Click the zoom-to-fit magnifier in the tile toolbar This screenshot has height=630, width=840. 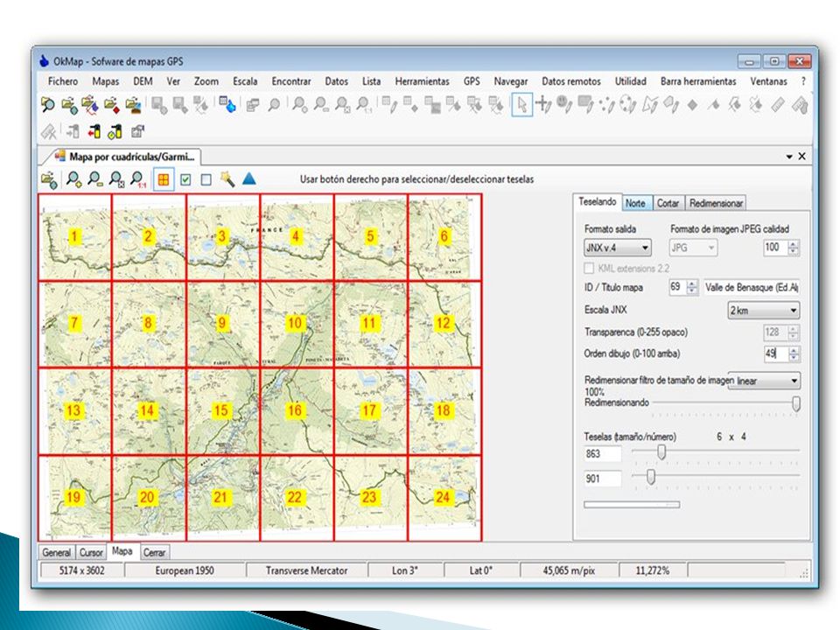(116, 179)
